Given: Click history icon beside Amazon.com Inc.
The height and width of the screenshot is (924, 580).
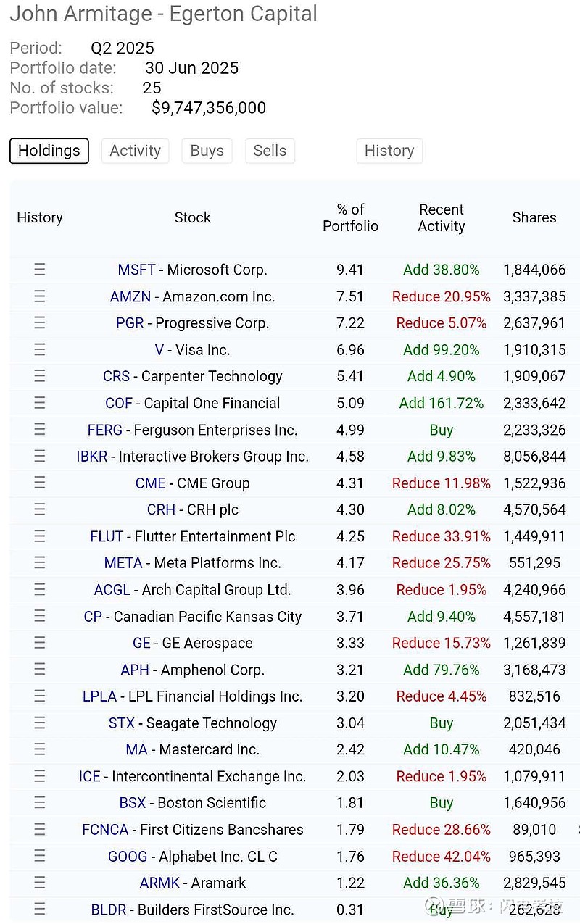Looking at the screenshot, I should pyautogui.click(x=40, y=296).
